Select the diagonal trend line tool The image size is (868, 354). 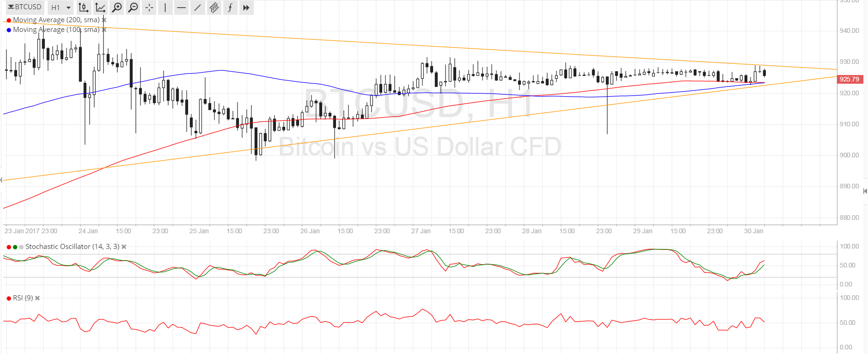pos(197,7)
